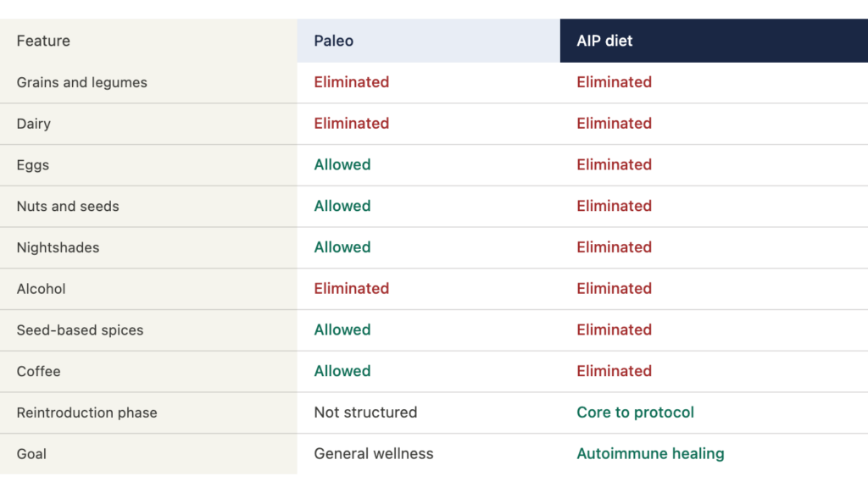This screenshot has height=493, width=868.
Task: Select the Dairy row label
Action: click(34, 124)
